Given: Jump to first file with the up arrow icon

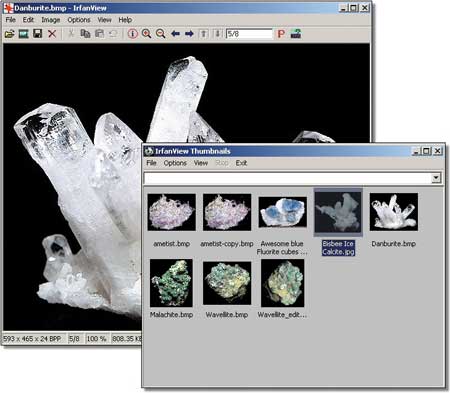Looking at the screenshot, I should coord(204,34).
